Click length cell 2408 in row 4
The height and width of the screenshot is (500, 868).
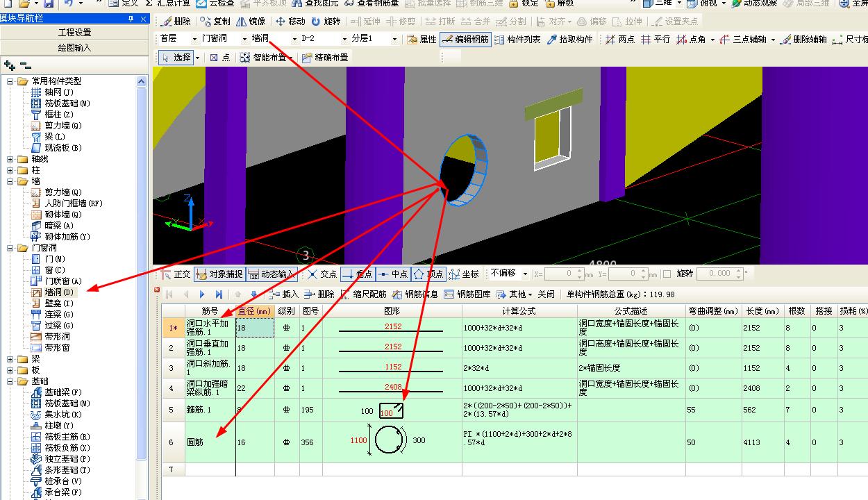point(763,388)
